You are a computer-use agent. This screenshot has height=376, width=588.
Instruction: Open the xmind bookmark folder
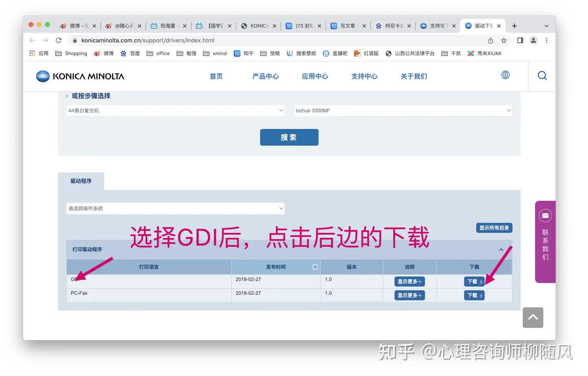pyautogui.click(x=215, y=53)
